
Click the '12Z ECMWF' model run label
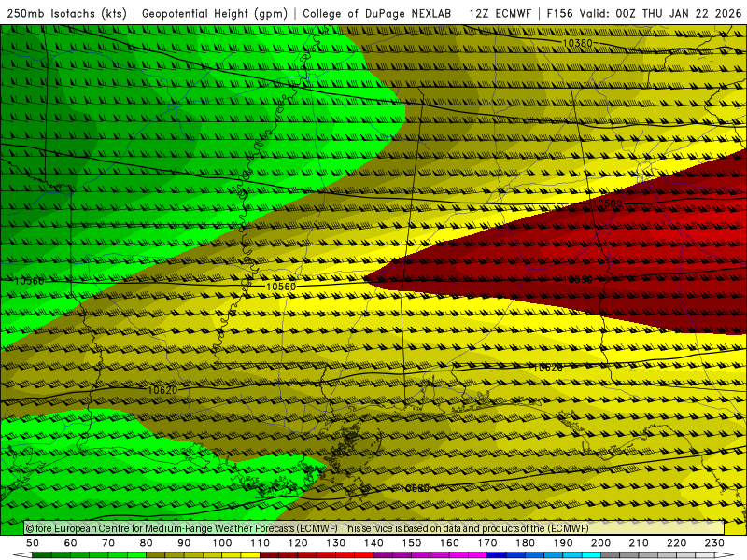[500, 14]
